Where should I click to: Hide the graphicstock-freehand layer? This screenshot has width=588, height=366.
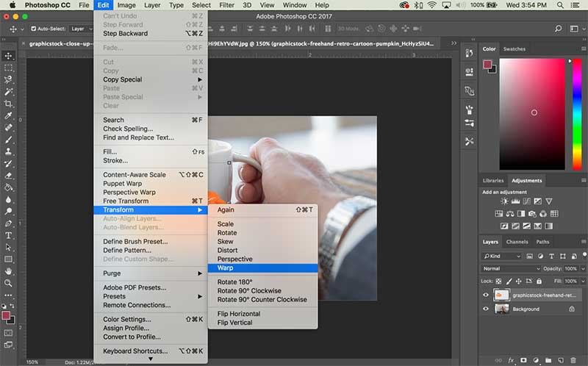pos(486,295)
